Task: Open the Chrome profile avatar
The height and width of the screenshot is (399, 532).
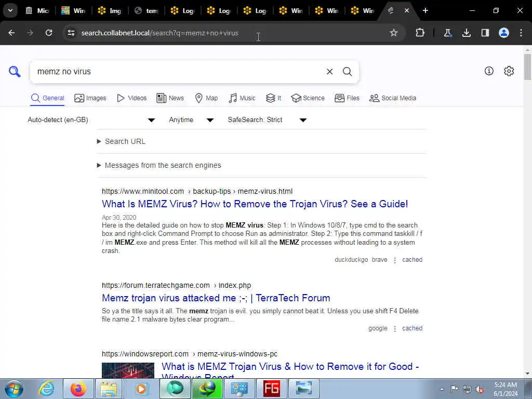Action: 504,33
